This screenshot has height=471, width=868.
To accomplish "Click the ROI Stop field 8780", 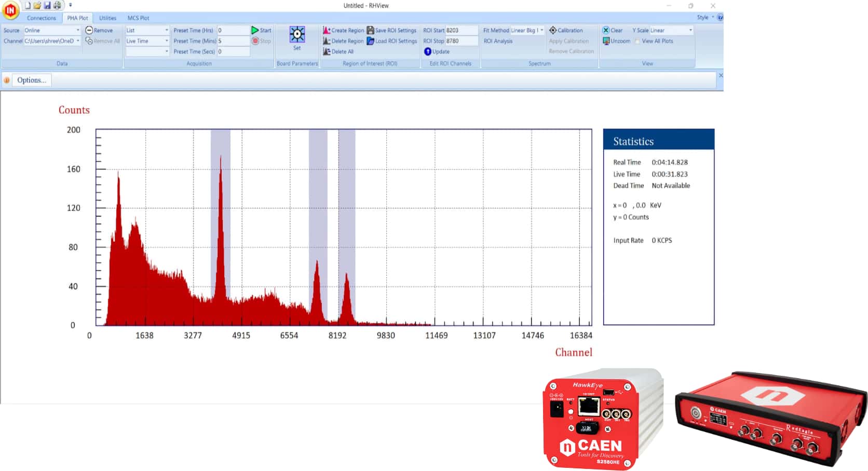I will point(462,41).
